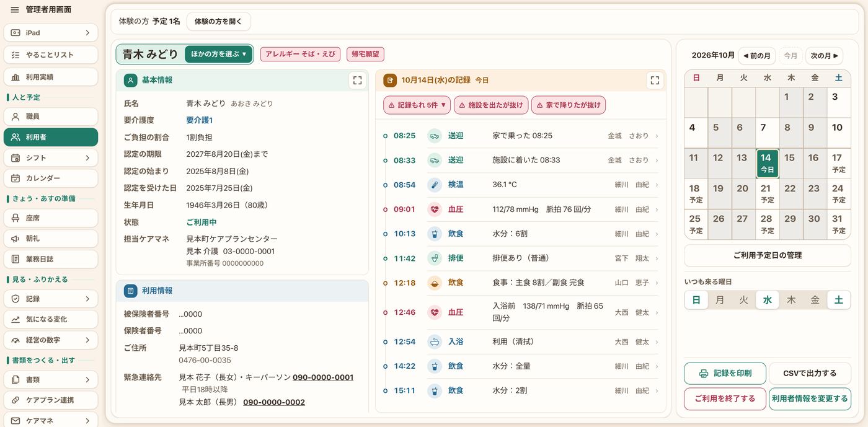868x427 pixels.
Task: Click the 利用者情報を変更する button
Action: (810, 399)
